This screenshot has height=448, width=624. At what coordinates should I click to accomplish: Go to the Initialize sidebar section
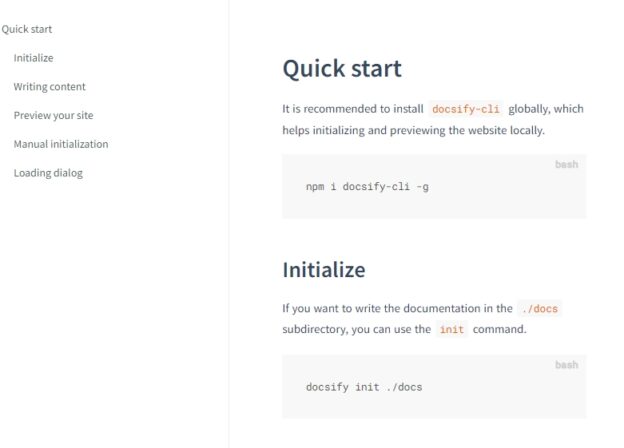[x=33, y=58]
